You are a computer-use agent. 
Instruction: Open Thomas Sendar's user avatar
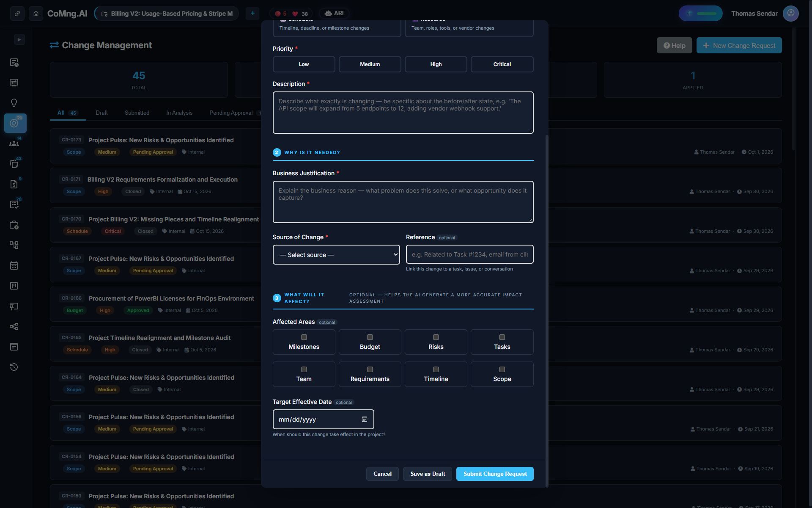tap(790, 14)
